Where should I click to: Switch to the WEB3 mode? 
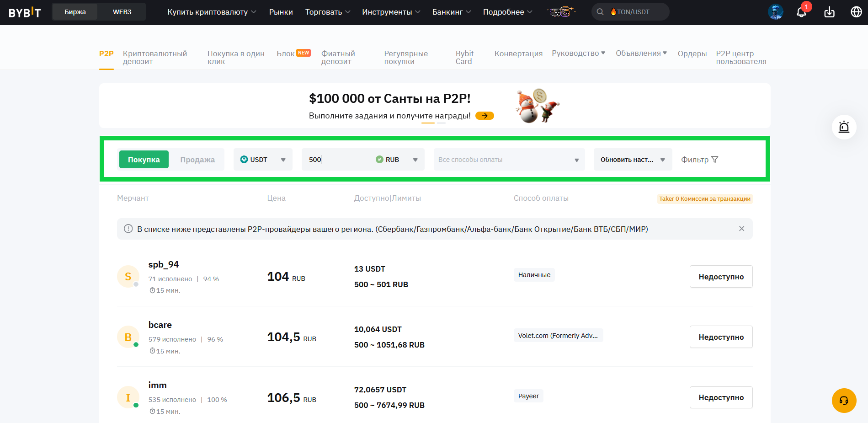tap(122, 12)
